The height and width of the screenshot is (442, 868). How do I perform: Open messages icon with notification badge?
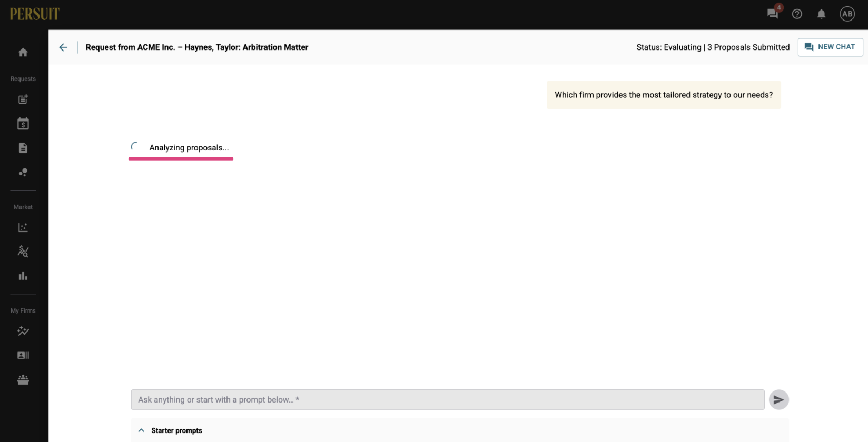773,13
